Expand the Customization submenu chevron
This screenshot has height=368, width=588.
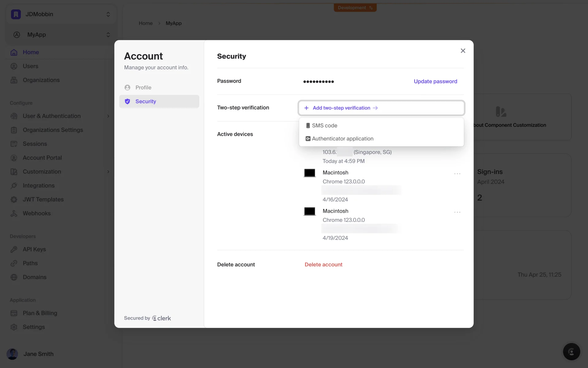point(108,172)
